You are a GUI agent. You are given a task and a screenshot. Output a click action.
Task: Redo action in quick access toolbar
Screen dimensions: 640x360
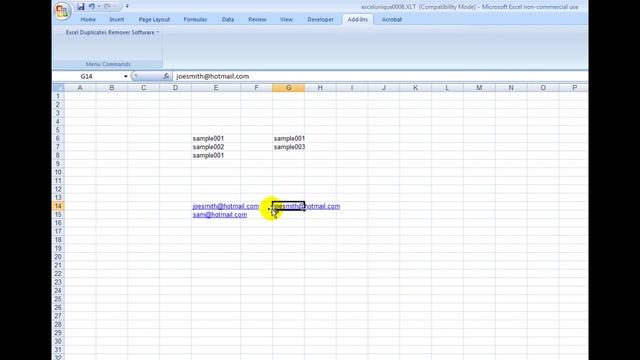click(107, 7)
